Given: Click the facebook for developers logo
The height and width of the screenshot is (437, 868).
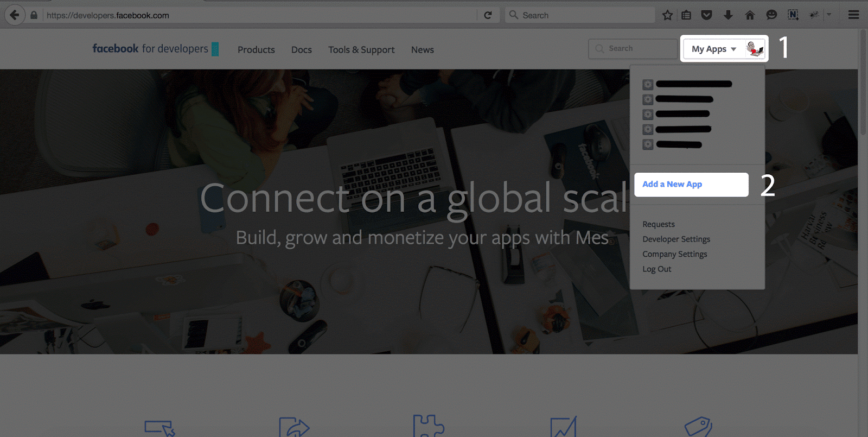Looking at the screenshot, I should [x=155, y=49].
